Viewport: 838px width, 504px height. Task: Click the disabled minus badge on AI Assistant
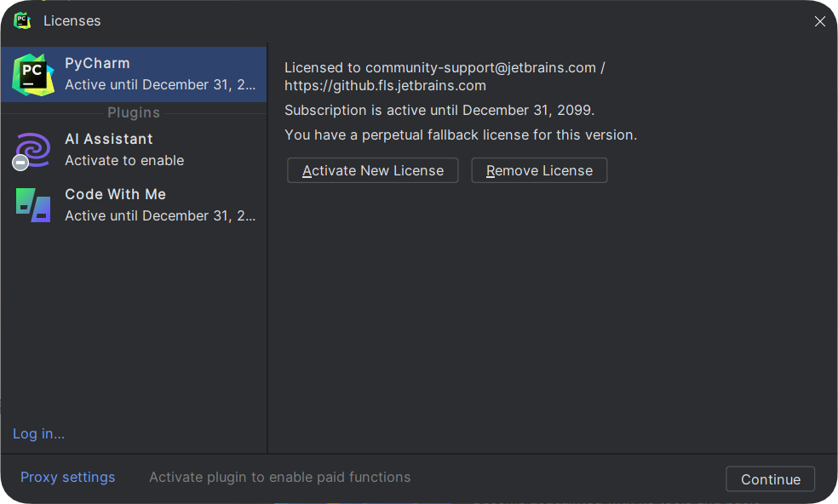(20, 162)
